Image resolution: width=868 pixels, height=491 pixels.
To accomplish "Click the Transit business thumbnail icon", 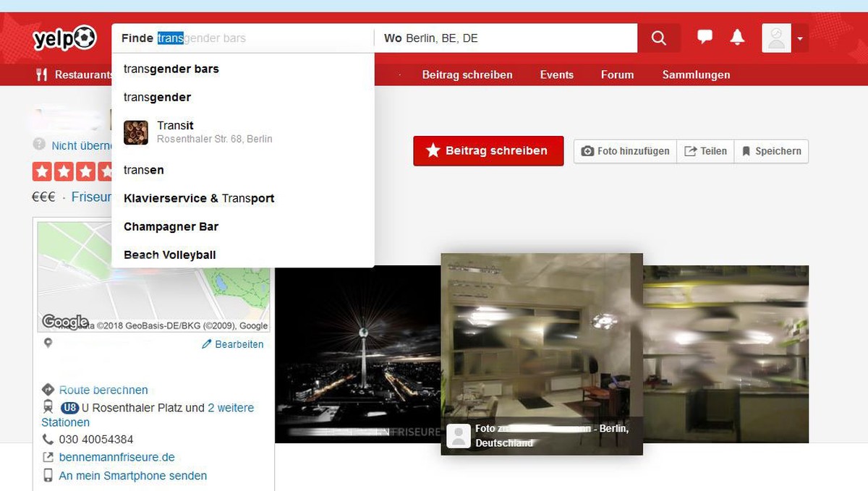I will (136, 132).
